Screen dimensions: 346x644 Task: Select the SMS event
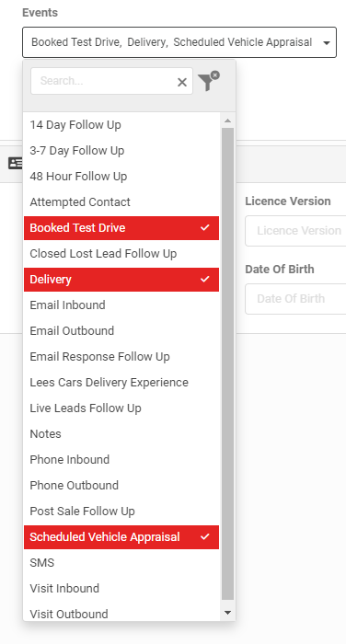tap(121, 563)
